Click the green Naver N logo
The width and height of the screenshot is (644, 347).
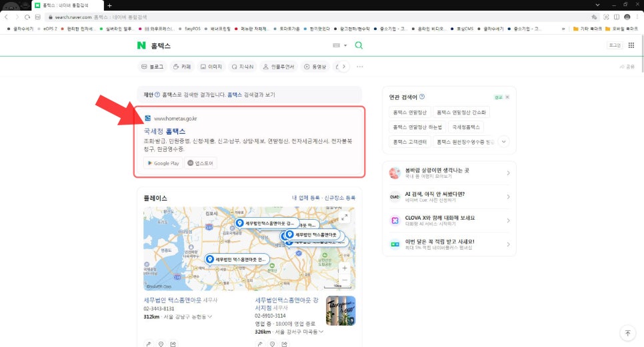tap(141, 45)
